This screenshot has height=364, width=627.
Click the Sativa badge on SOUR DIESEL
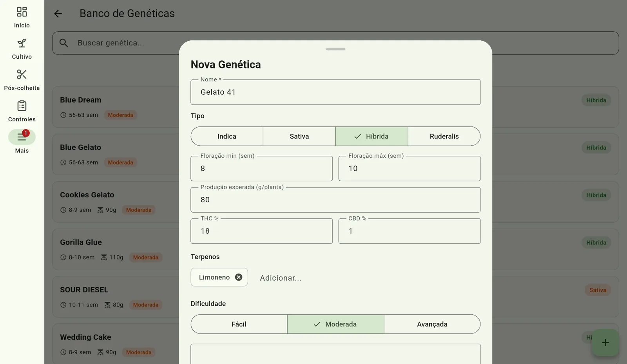598,290
